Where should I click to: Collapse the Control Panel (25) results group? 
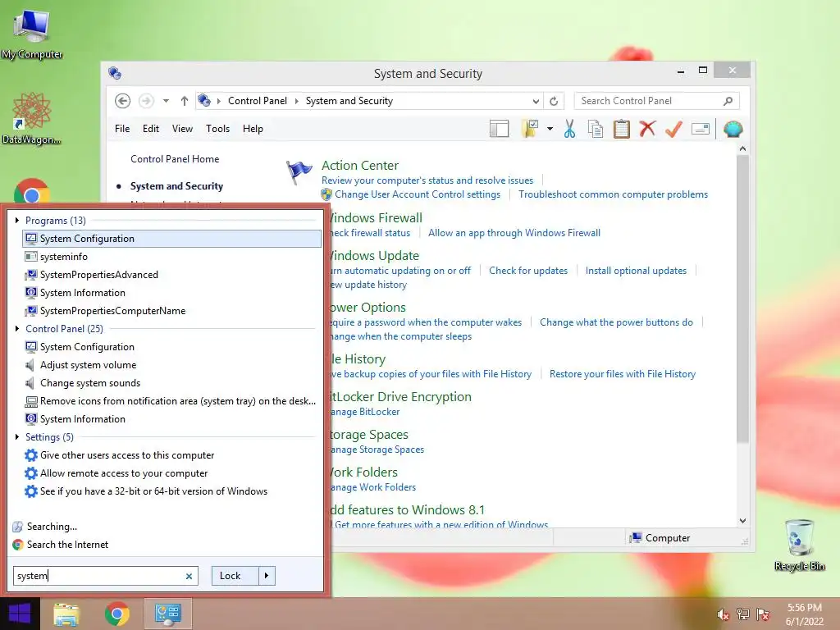(x=17, y=328)
